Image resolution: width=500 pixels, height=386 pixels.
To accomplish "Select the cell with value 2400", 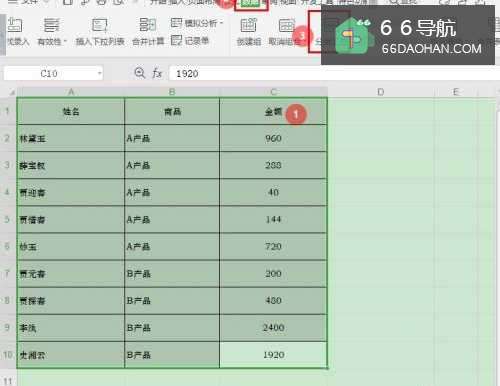I will coord(273,328).
